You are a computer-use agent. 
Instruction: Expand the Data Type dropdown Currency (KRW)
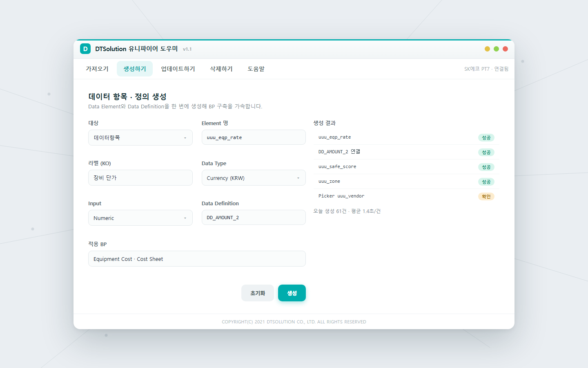click(x=254, y=178)
